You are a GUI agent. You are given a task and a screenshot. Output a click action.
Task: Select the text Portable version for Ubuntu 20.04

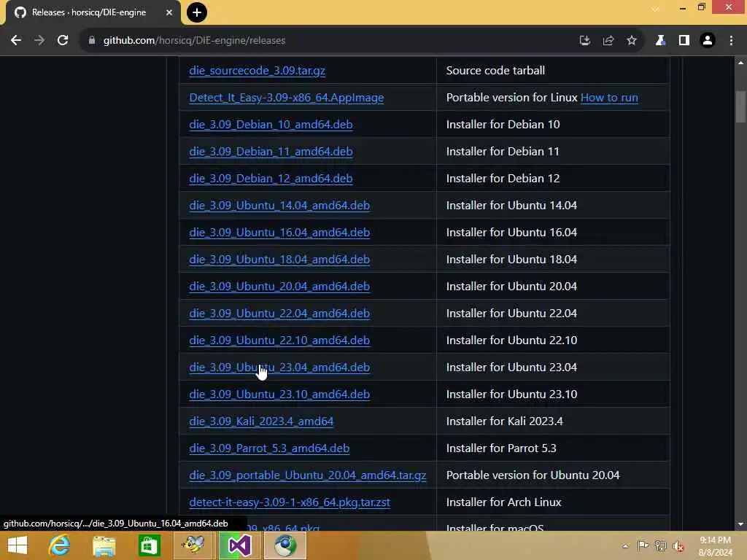point(533,475)
